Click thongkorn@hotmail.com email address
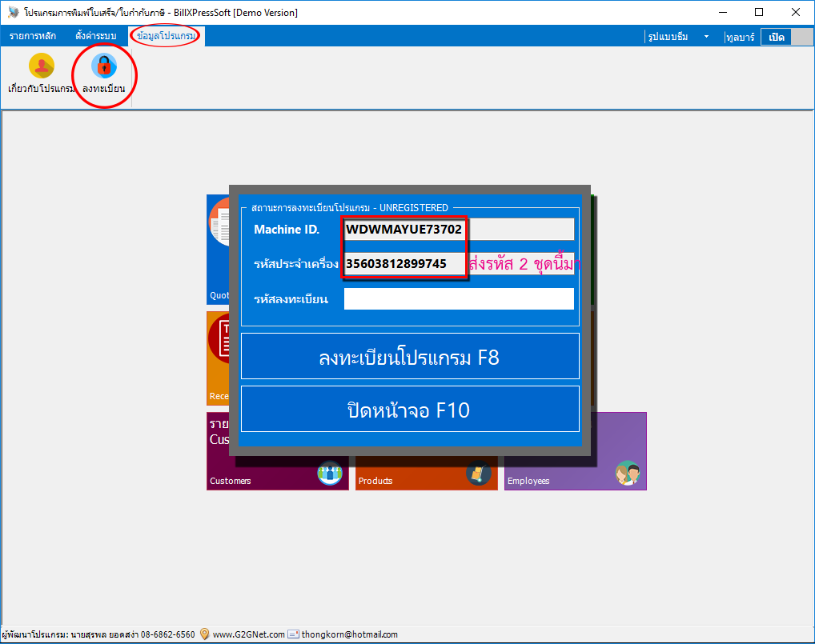Screen dimensions: 815x644 point(349,634)
